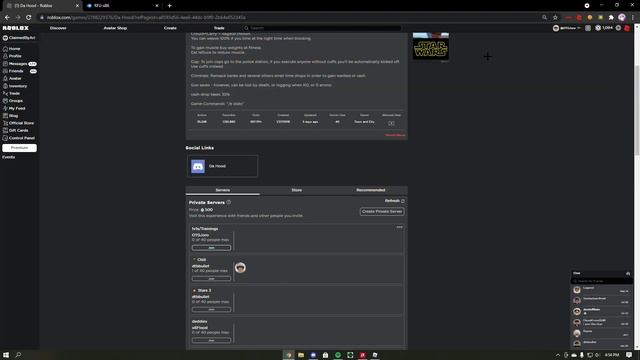This screenshot has width=640, height=360.
Task: Select the Recommended tab
Action: (x=371, y=190)
